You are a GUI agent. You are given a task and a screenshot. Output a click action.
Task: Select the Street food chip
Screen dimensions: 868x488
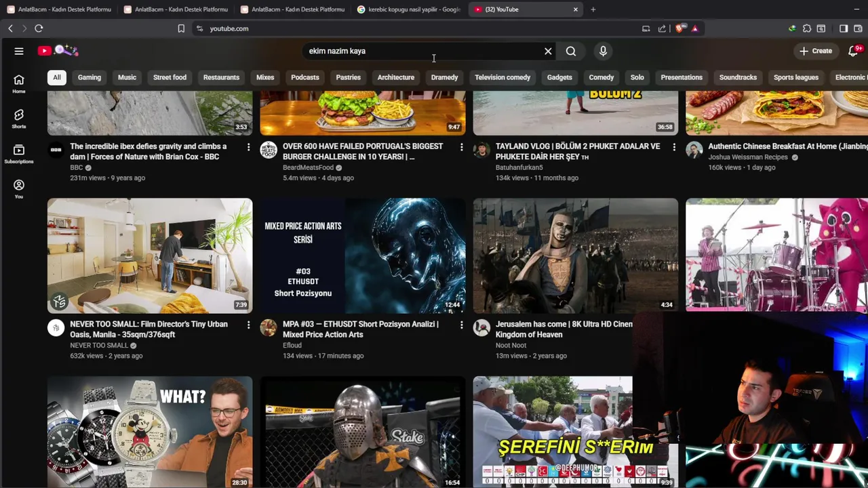pos(170,77)
